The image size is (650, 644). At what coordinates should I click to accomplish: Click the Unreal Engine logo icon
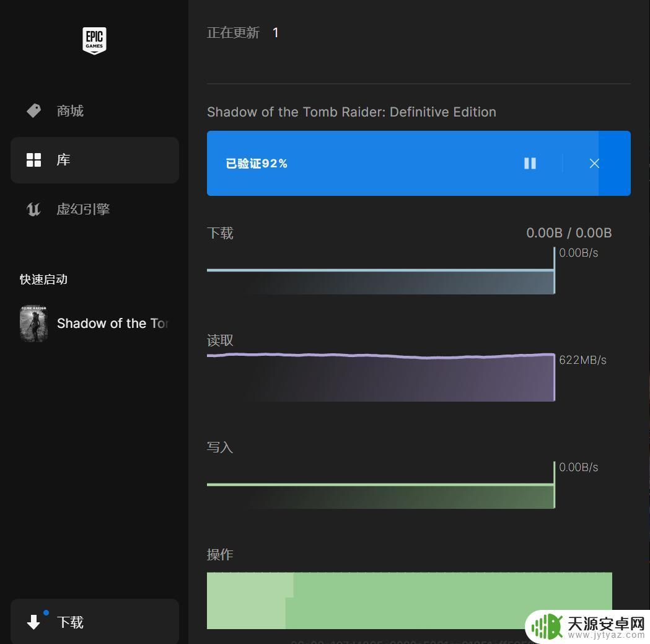coord(33,209)
